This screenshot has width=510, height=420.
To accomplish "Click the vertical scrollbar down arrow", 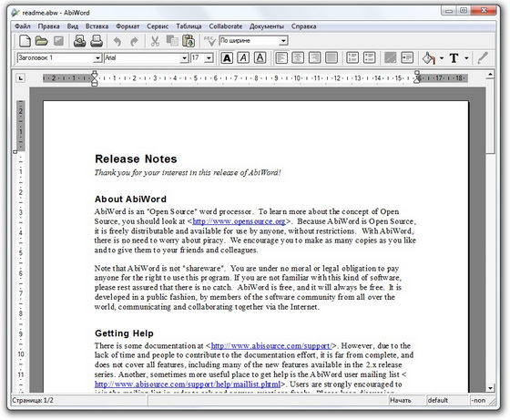I will [x=490, y=388].
